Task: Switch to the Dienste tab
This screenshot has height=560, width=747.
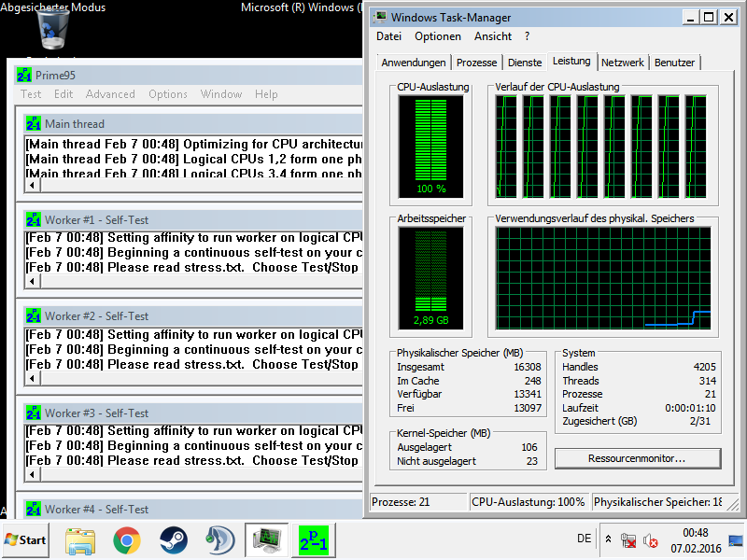Action: (525, 63)
